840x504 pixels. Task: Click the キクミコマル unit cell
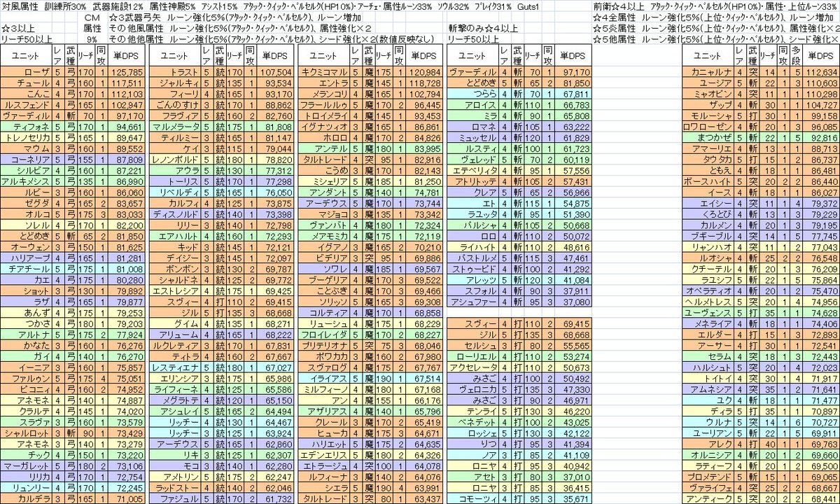(x=323, y=72)
